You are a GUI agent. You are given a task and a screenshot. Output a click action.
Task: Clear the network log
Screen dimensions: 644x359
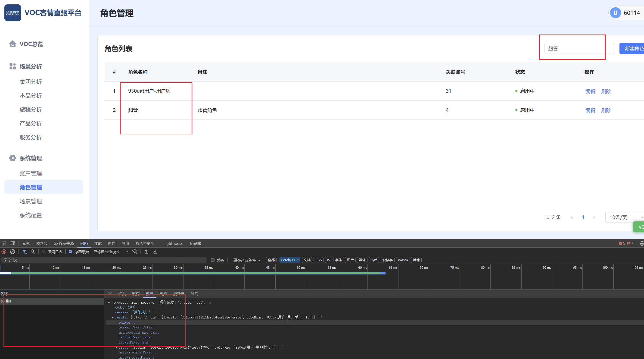click(12, 252)
